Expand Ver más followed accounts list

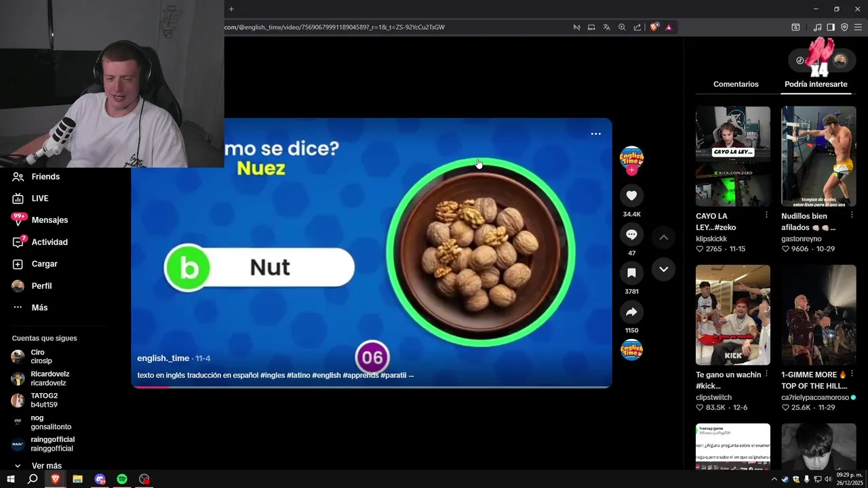pyautogui.click(x=39, y=466)
